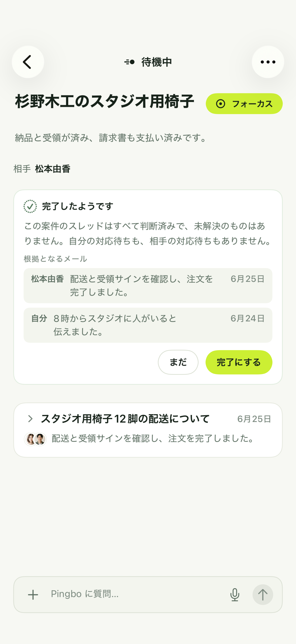Select contact name 松本由香
This screenshot has width=296, height=644.
pos(53,169)
